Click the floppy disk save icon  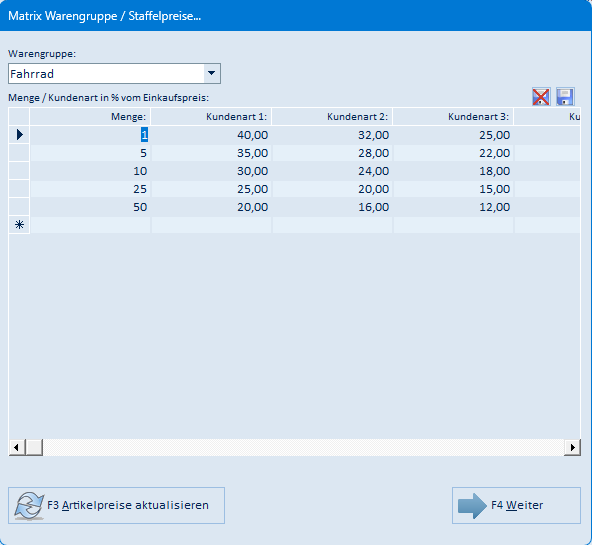click(x=565, y=97)
